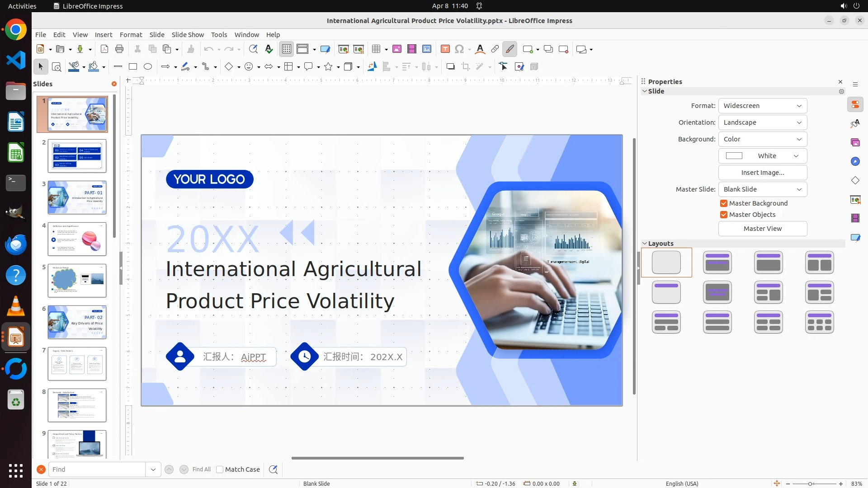Click the Insert Text Box icon
Viewport: 868px width, 488px height.
pyautogui.click(x=445, y=49)
